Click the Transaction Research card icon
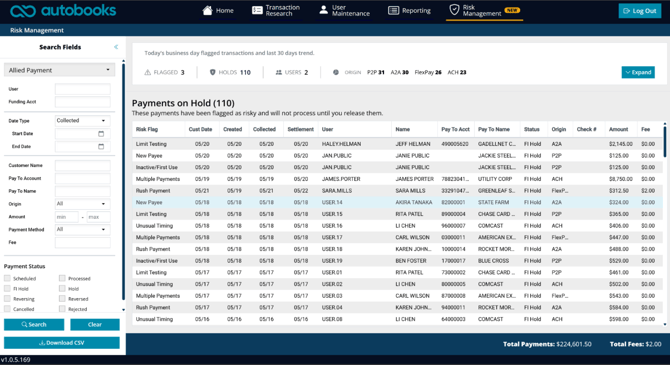The height and width of the screenshot is (365, 670). (257, 10)
